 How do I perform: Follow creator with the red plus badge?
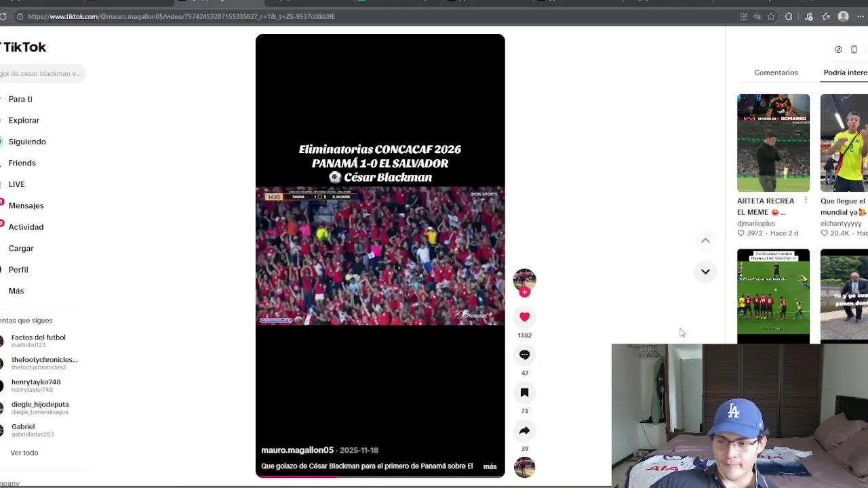tap(524, 292)
